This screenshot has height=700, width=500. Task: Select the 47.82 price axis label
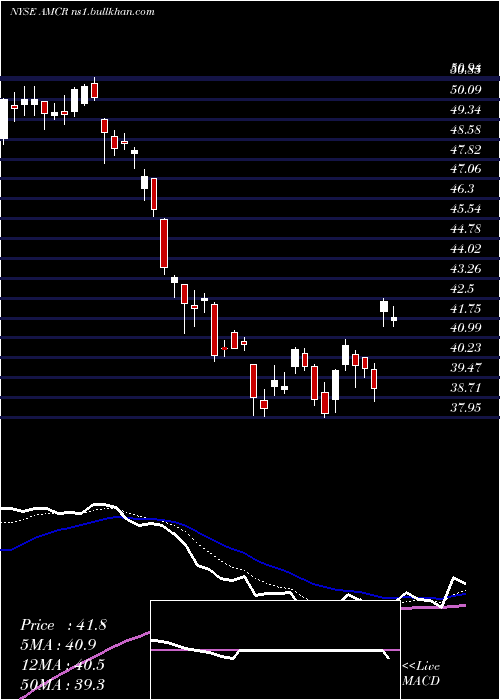pos(466,150)
